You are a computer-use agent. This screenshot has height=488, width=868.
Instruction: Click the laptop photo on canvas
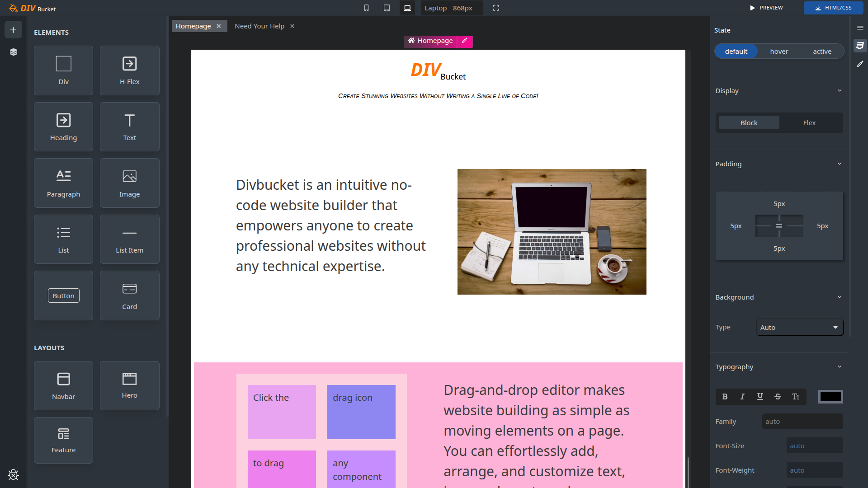click(552, 232)
